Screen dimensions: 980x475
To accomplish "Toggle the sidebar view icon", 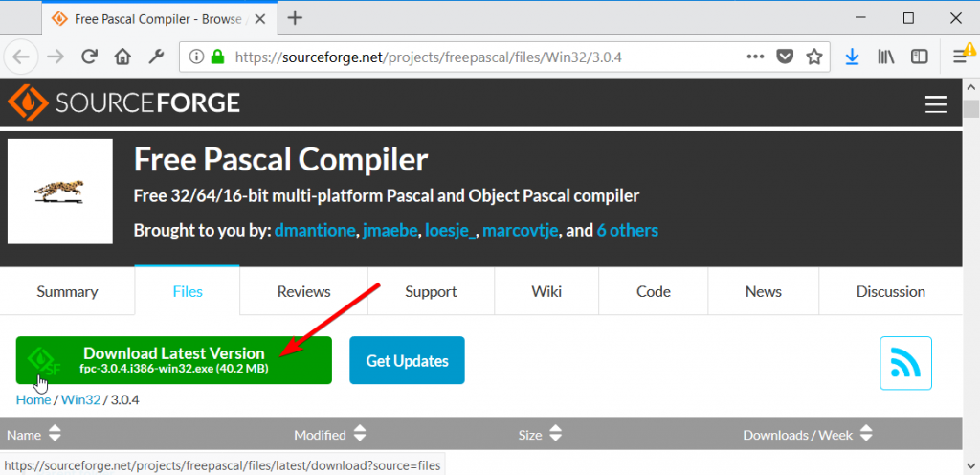I will tap(919, 57).
